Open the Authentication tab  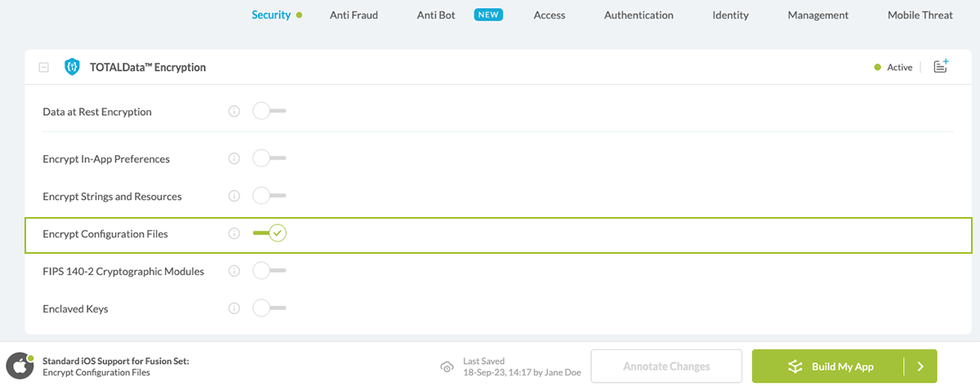pyautogui.click(x=639, y=15)
